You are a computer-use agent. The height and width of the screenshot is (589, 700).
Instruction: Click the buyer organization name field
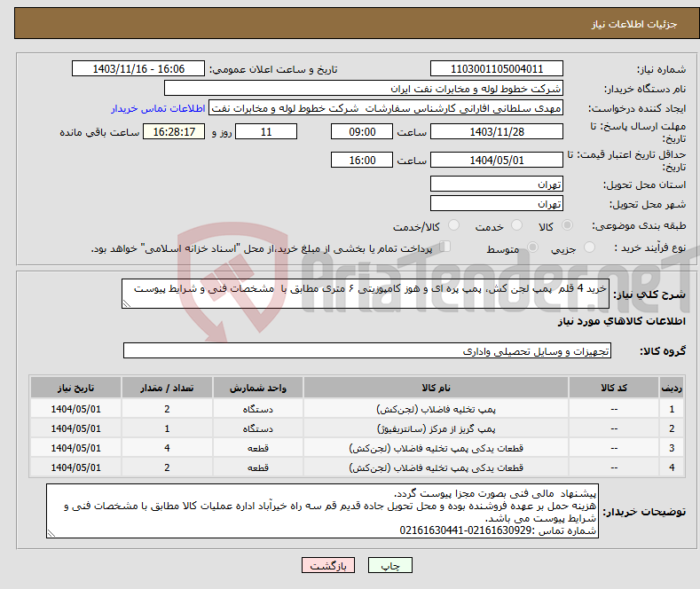[x=364, y=89]
